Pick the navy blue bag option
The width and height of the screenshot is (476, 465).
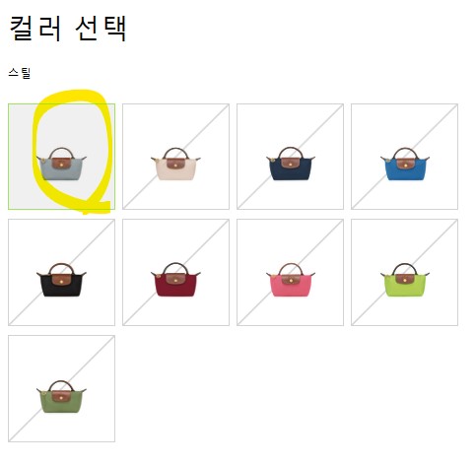(290, 157)
